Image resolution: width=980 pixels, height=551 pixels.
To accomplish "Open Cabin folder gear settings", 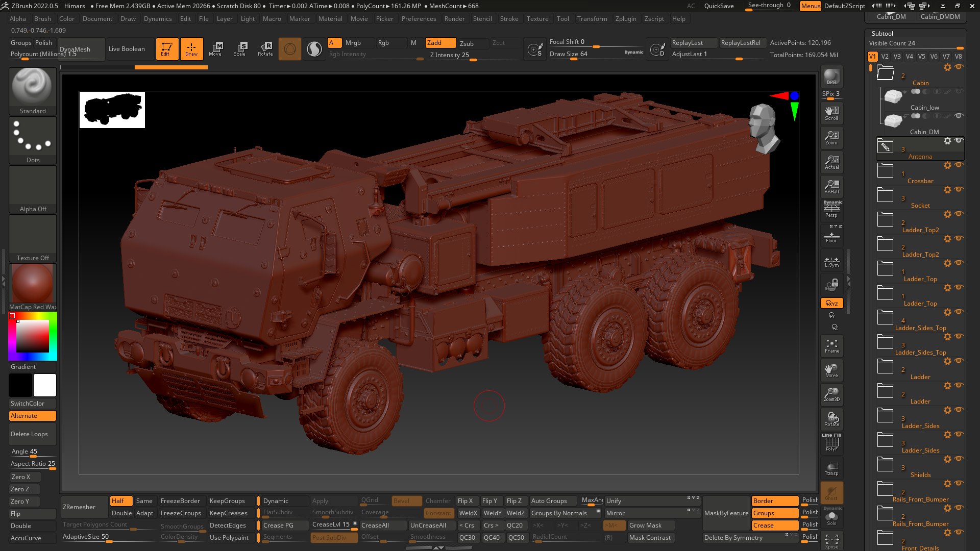I will (947, 67).
